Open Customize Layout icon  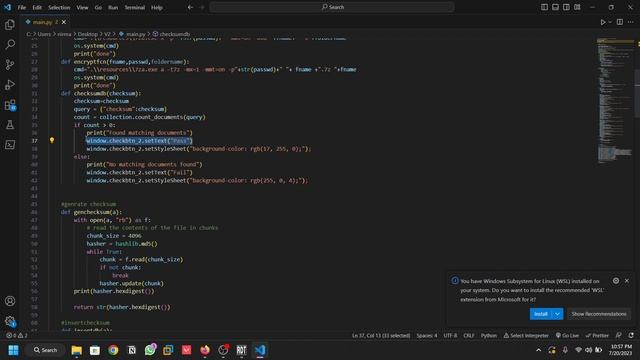577,7
